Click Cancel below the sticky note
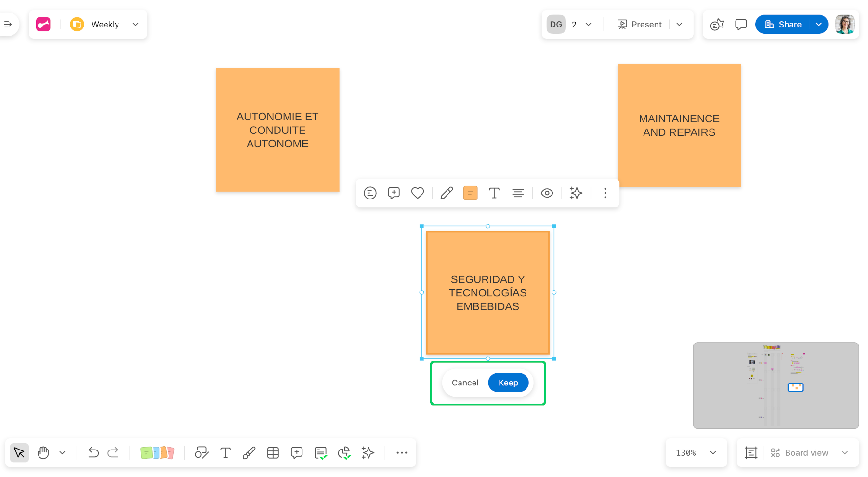868x477 pixels. click(465, 383)
